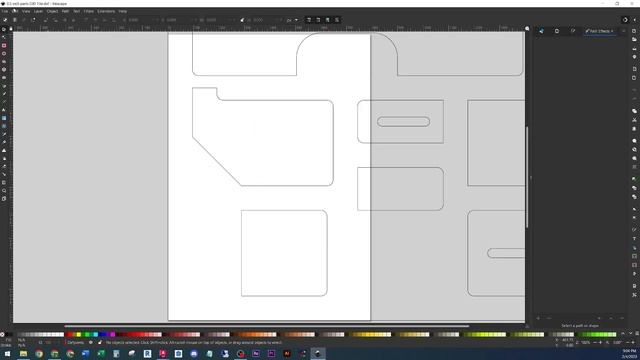Open Discord from the taskbar
The width and height of the screenshot is (640, 360).
tap(194, 353)
